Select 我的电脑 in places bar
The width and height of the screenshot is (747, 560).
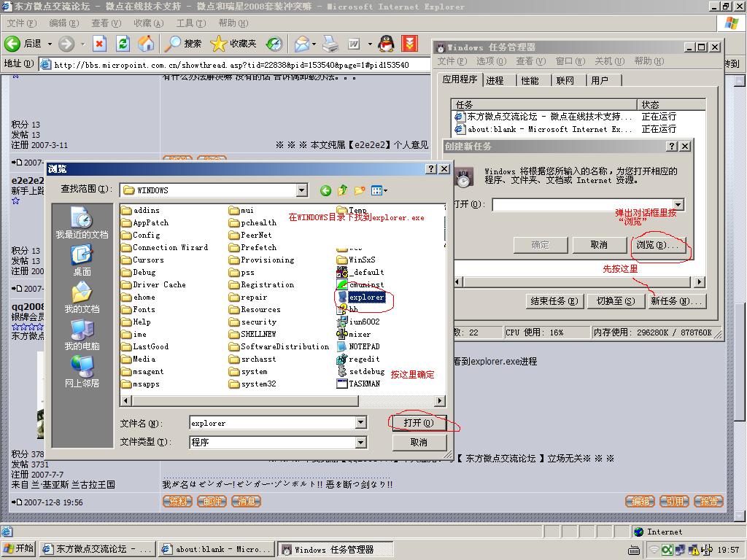(82, 335)
